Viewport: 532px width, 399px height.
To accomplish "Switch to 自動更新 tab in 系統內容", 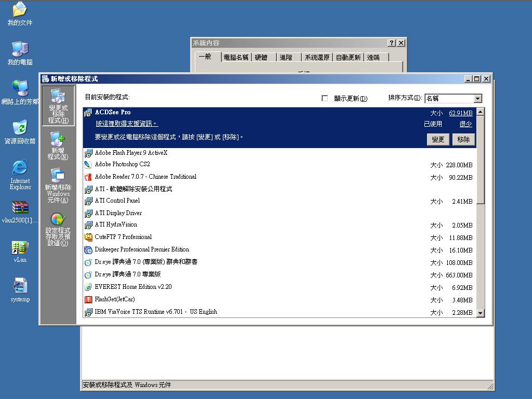I will (x=348, y=57).
